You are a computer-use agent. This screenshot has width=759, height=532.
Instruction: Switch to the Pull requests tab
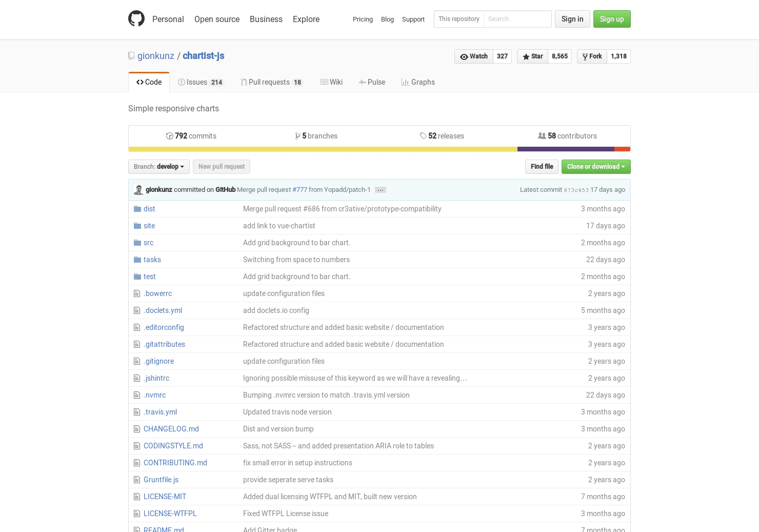click(x=272, y=82)
